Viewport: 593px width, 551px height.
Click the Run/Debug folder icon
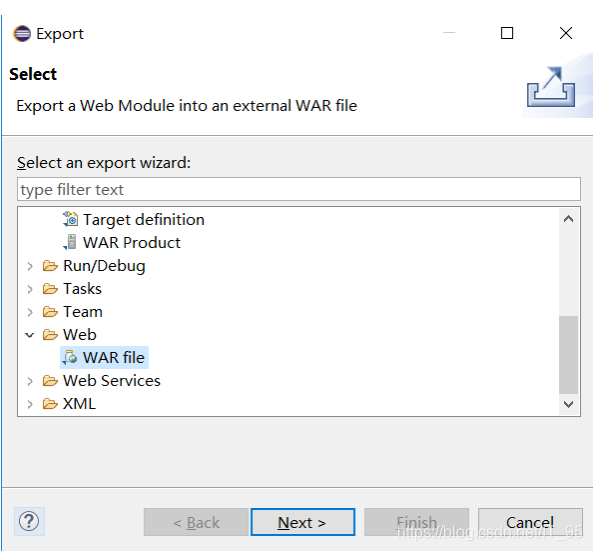[50, 266]
